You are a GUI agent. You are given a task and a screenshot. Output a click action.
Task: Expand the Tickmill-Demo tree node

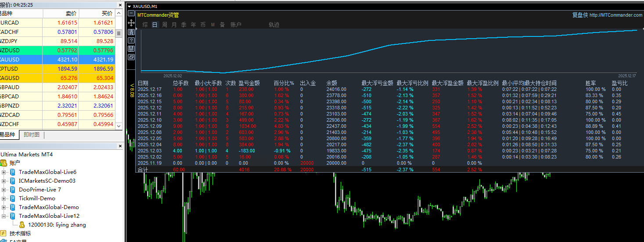tap(4, 198)
